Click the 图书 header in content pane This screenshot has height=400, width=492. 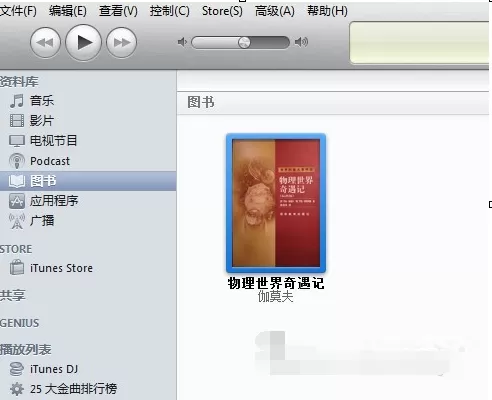[201, 102]
